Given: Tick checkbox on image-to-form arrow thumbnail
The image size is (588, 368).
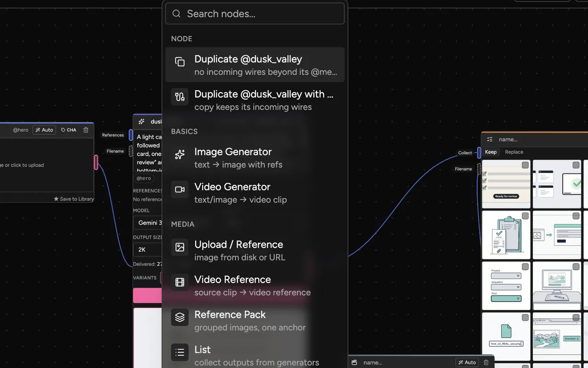Looking at the screenshot, I should coord(576,216).
